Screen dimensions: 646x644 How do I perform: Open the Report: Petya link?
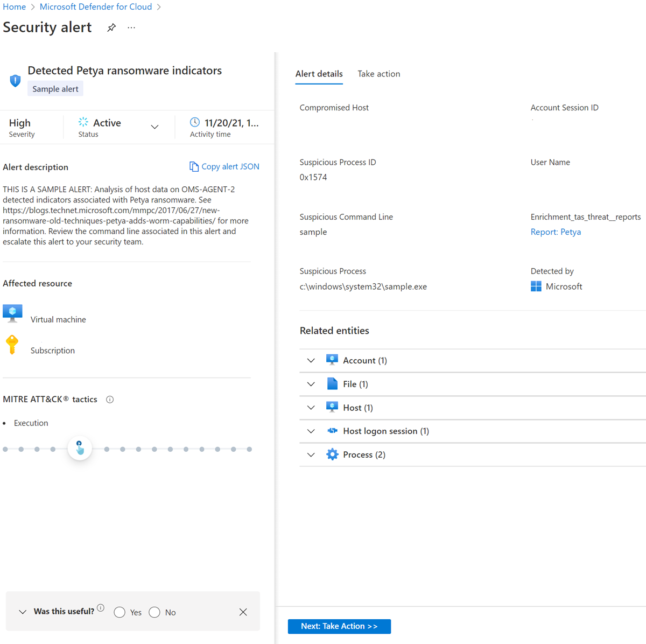click(556, 232)
